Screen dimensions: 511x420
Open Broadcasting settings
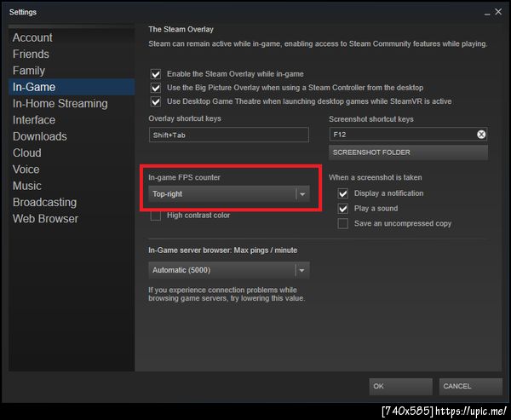click(x=72, y=202)
